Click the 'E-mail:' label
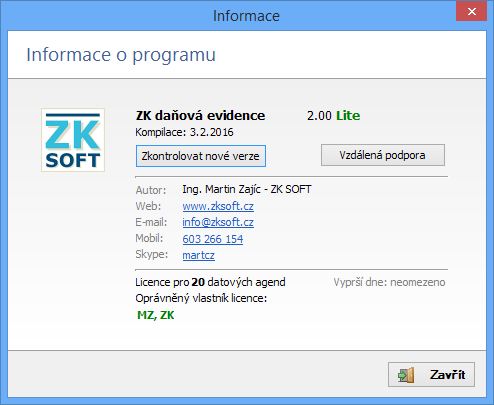 pyautogui.click(x=151, y=222)
